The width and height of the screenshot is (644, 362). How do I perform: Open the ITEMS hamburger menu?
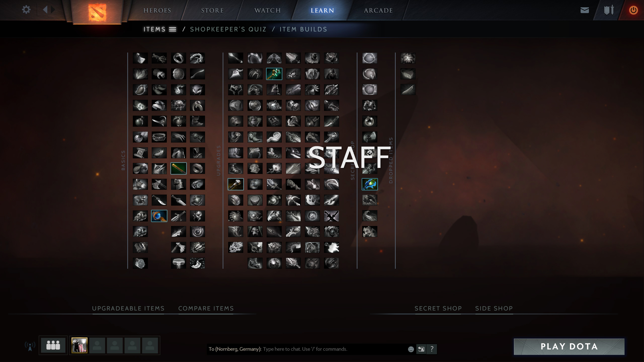pyautogui.click(x=173, y=29)
